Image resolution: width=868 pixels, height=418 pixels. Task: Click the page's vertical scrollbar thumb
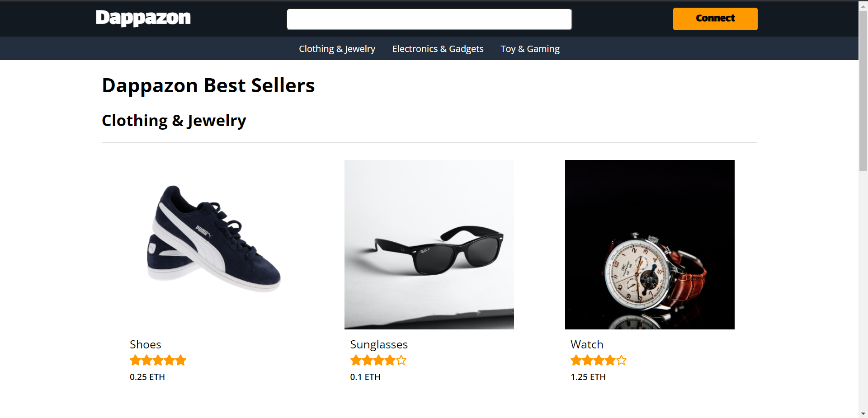pos(863,90)
